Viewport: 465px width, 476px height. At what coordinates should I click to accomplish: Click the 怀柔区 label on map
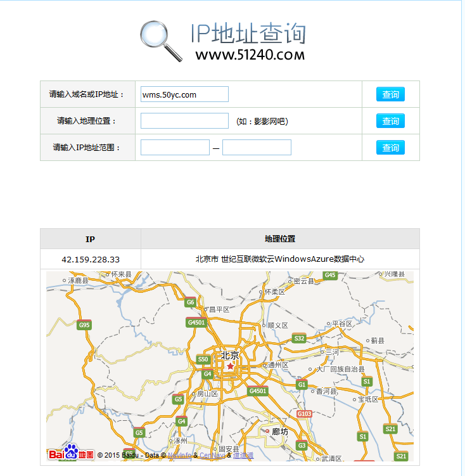(275, 292)
